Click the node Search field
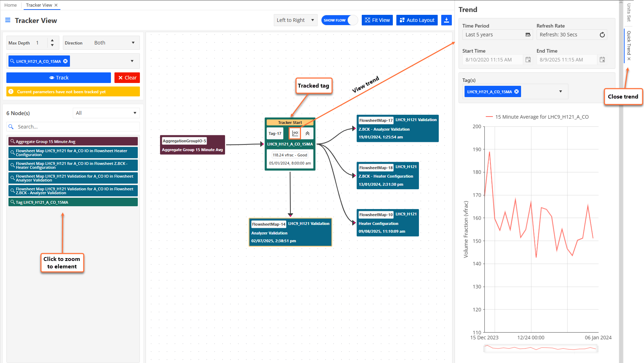This screenshot has height=363, width=644. [x=73, y=127]
